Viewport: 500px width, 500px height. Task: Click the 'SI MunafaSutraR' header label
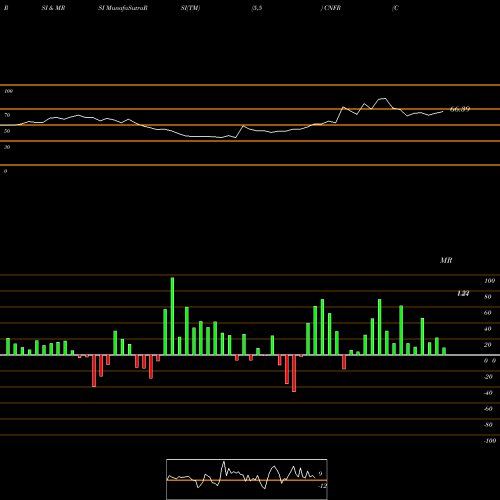point(123,8)
